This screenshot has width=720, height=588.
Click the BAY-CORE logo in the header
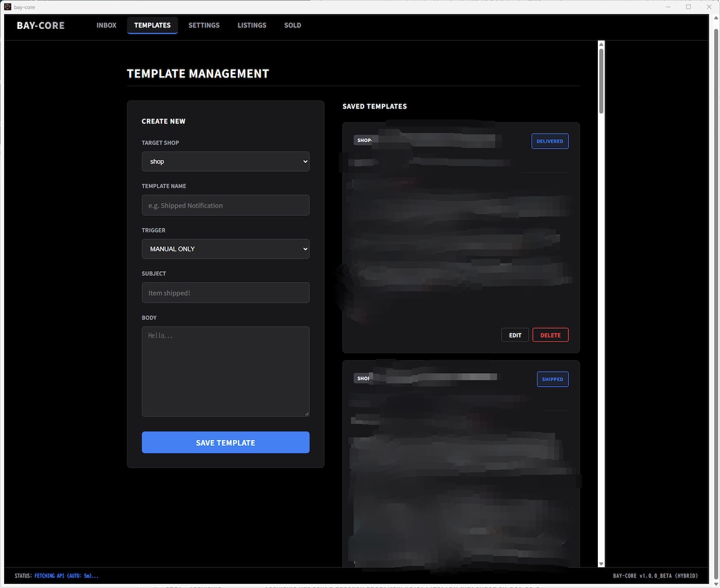coord(41,25)
